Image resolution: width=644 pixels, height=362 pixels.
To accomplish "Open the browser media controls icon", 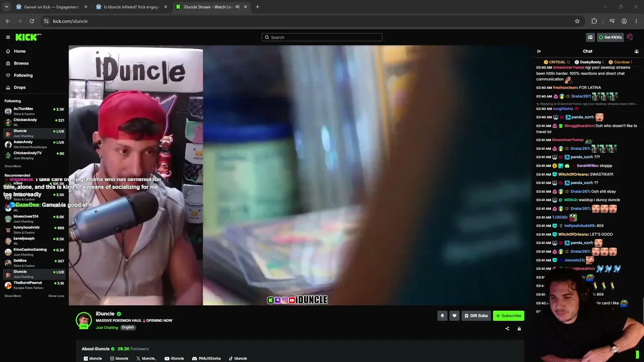I will tap(612, 21).
